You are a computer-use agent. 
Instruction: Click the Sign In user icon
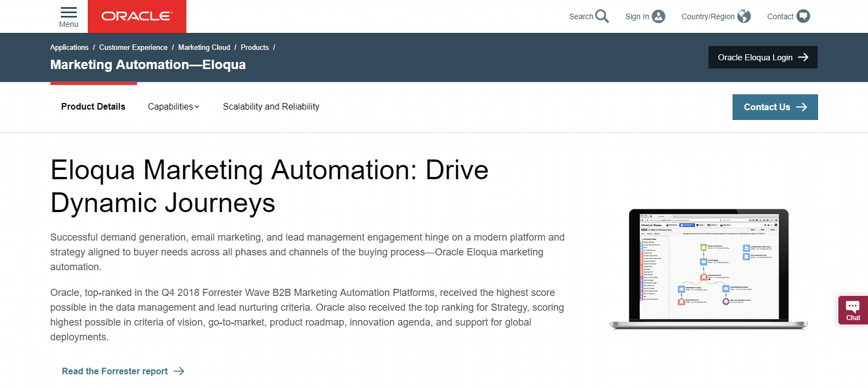coord(659,16)
